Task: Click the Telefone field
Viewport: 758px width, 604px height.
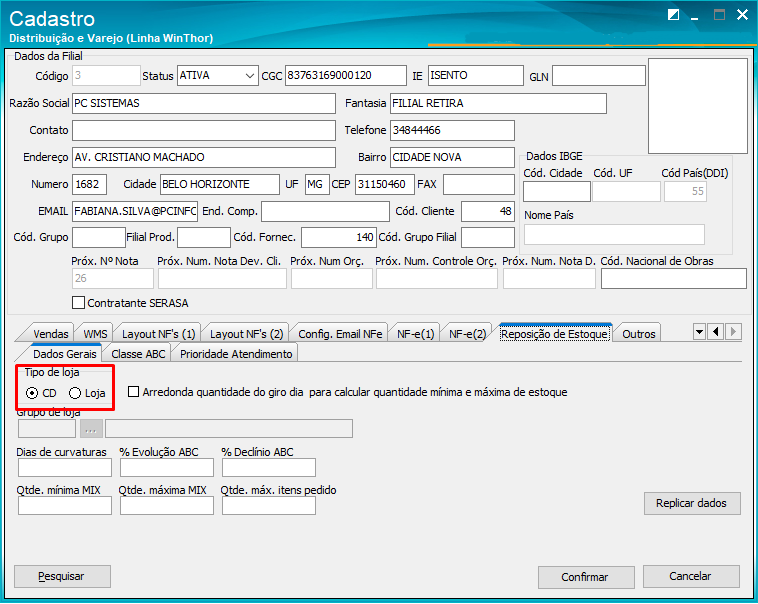Action: [452, 131]
